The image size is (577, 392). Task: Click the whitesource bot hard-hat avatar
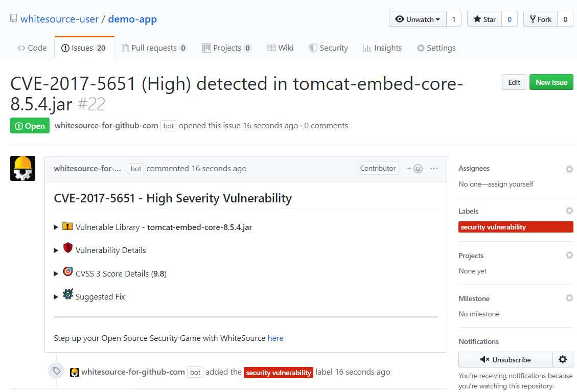tap(23, 168)
